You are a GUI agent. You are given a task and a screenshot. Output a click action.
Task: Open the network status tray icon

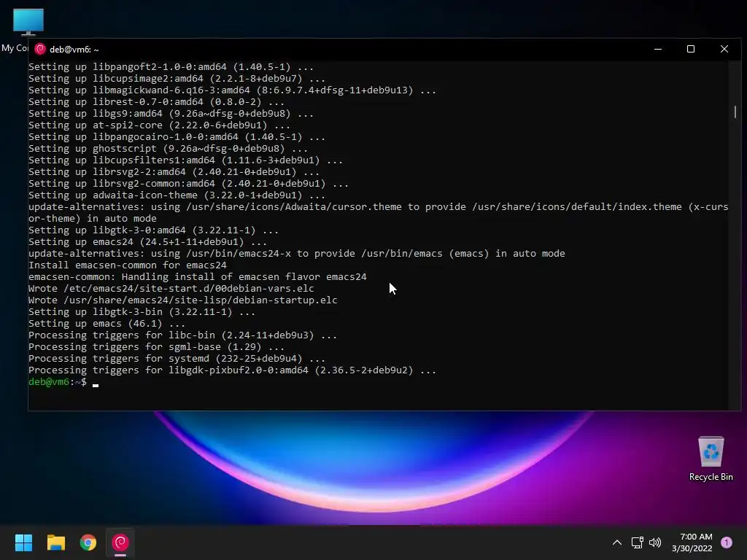pos(637,542)
